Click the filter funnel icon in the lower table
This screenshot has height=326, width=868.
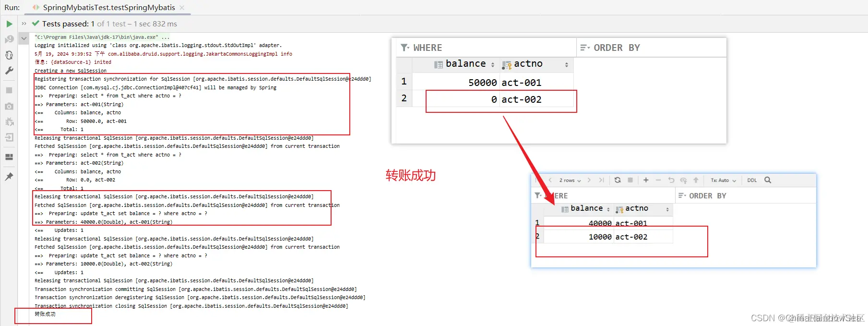pos(538,195)
